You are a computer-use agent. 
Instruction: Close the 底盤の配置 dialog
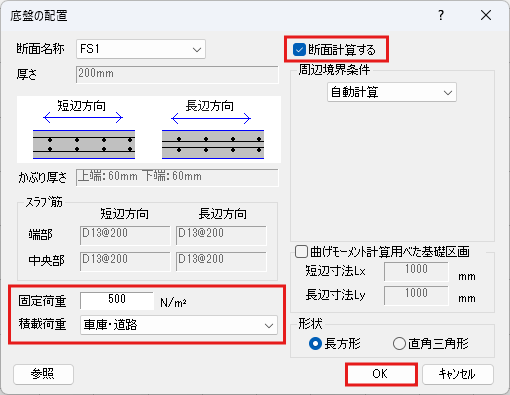(x=486, y=15)
